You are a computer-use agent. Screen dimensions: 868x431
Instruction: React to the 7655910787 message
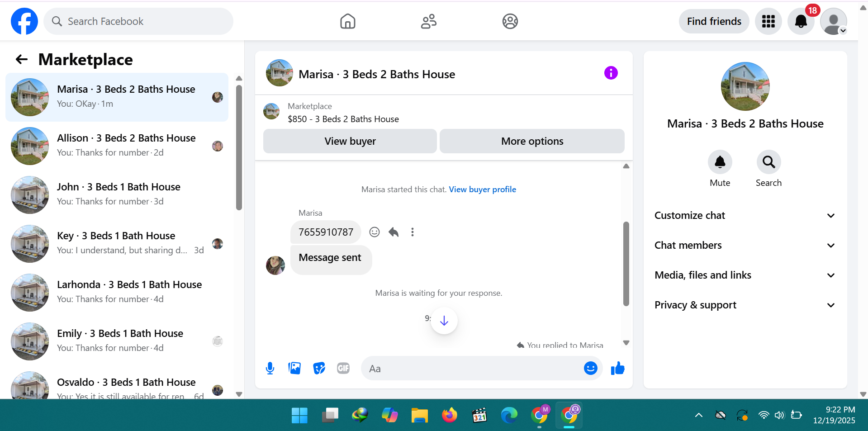[x=374, y=232]
